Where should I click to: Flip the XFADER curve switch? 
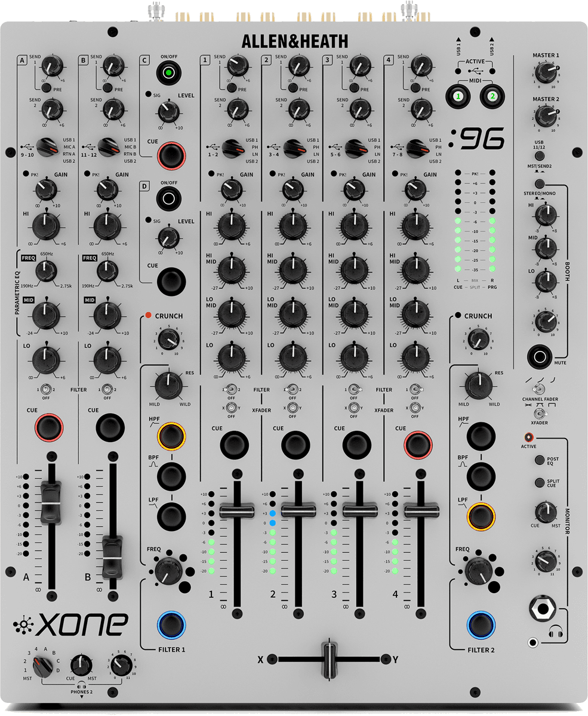click(x=540, y=413)
